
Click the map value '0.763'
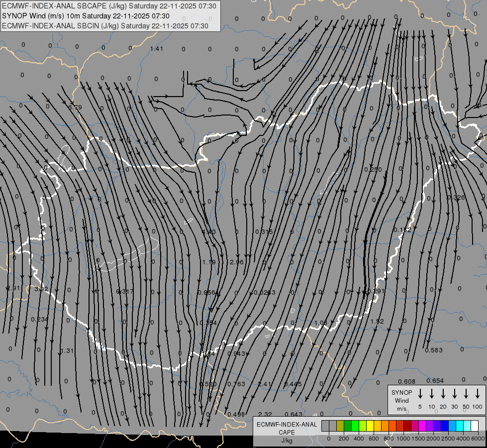click(236, 384)
